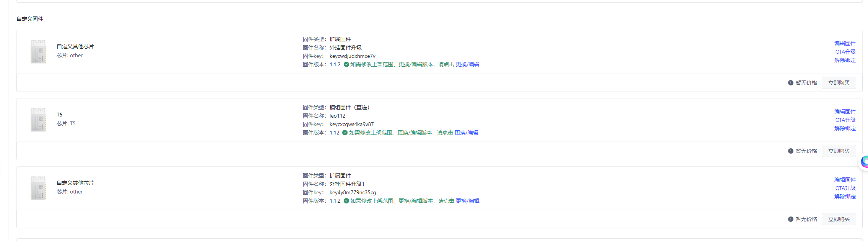This screenshot has width=868, height=241.
Task: Click 更换/编辑 link for key keycwdjudxhmxe7v
Action: (468, 64)
